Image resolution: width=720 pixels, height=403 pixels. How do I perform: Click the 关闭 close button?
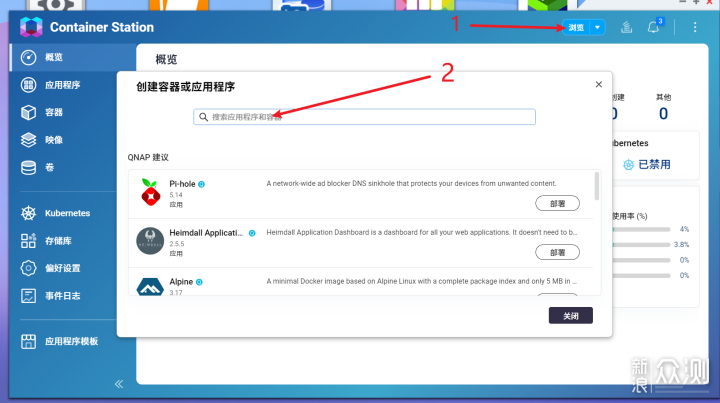point(571,316)
